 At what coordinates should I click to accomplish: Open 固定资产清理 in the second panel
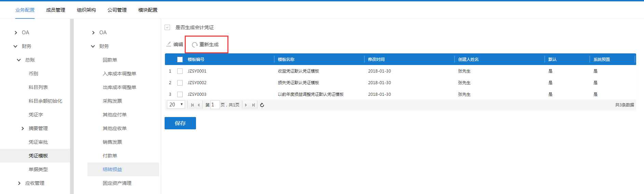[117, 183]
